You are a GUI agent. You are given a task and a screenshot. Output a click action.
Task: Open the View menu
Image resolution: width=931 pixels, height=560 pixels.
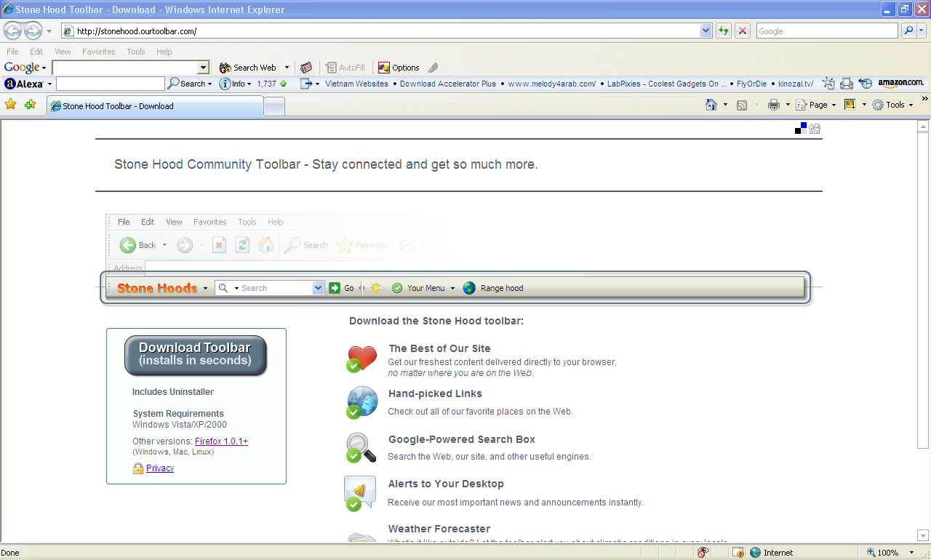point(63,52)
